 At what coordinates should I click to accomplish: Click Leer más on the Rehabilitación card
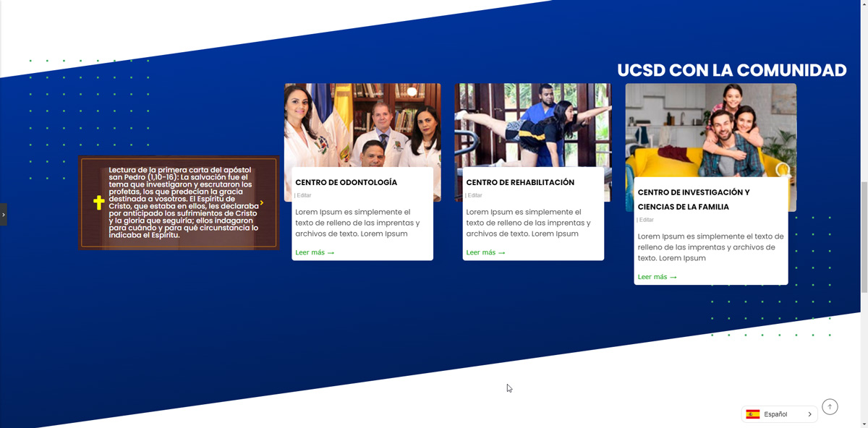pos(485,252)
